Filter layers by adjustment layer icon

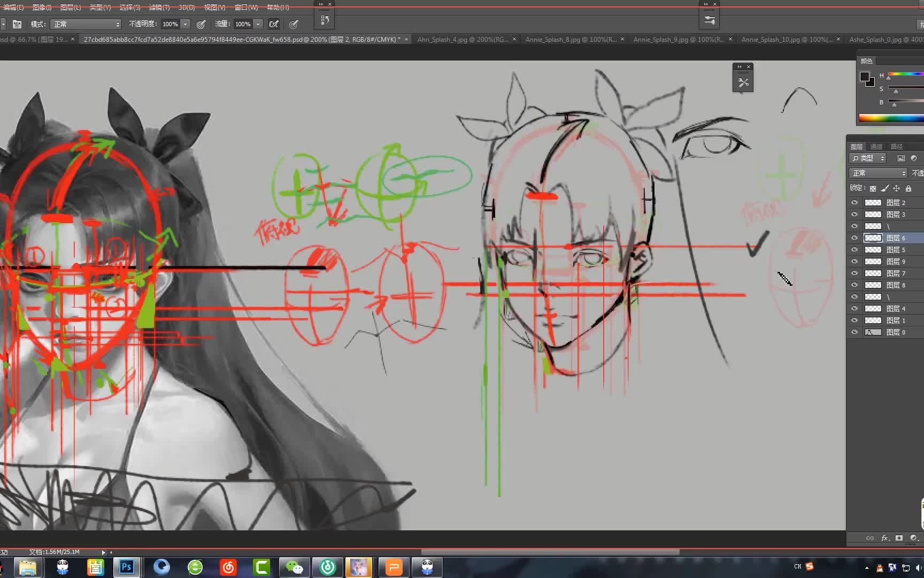coord(914,158)
